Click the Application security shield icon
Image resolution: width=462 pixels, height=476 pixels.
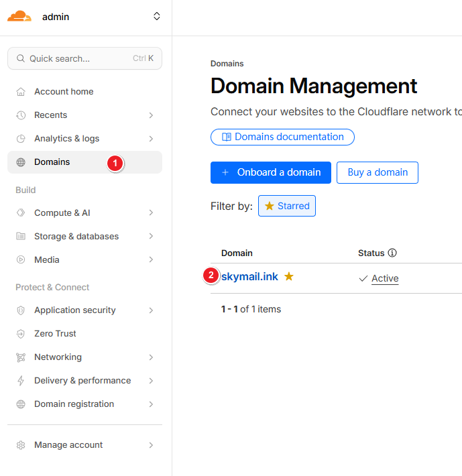pyautogui.click(x=21, y=310)
